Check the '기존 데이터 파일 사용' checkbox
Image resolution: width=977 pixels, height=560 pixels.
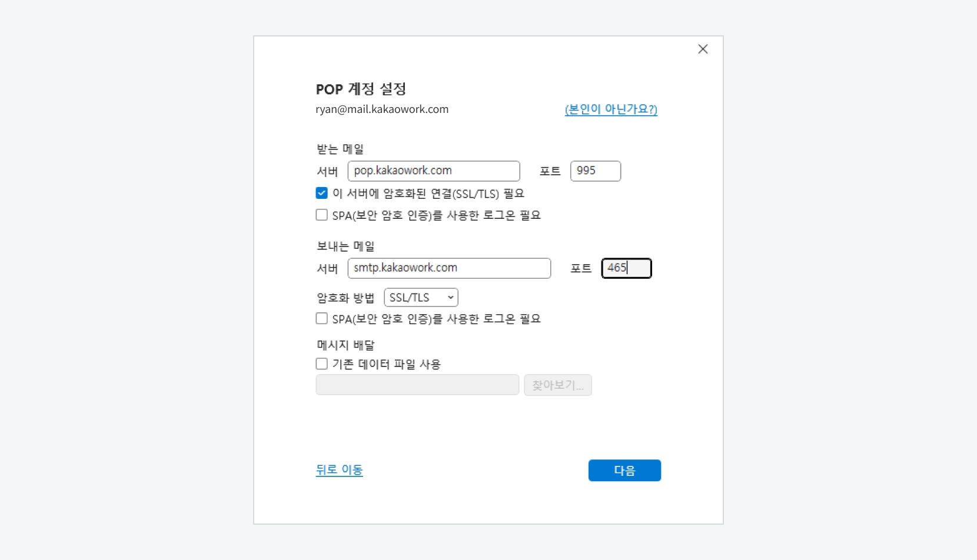322,364
